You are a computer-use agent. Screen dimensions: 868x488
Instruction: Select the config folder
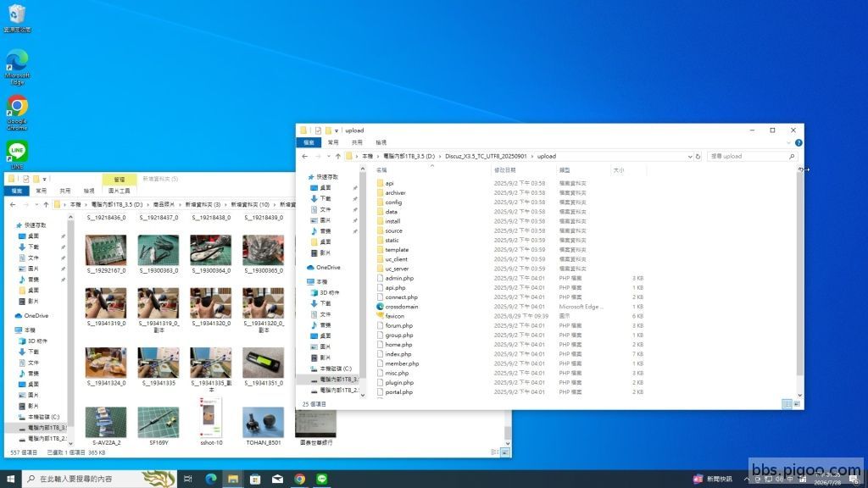tap(393, 202)
